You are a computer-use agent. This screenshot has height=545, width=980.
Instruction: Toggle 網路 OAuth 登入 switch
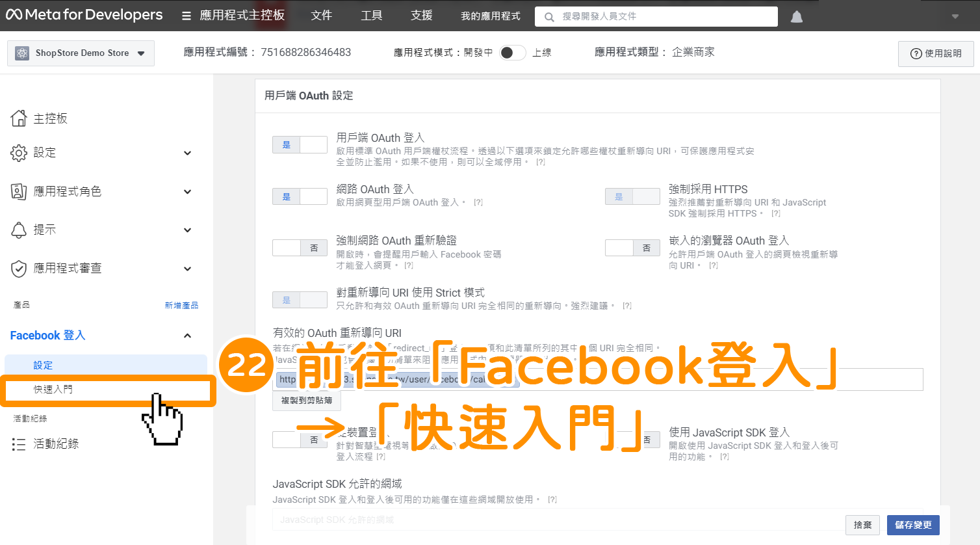pos(300,196)
